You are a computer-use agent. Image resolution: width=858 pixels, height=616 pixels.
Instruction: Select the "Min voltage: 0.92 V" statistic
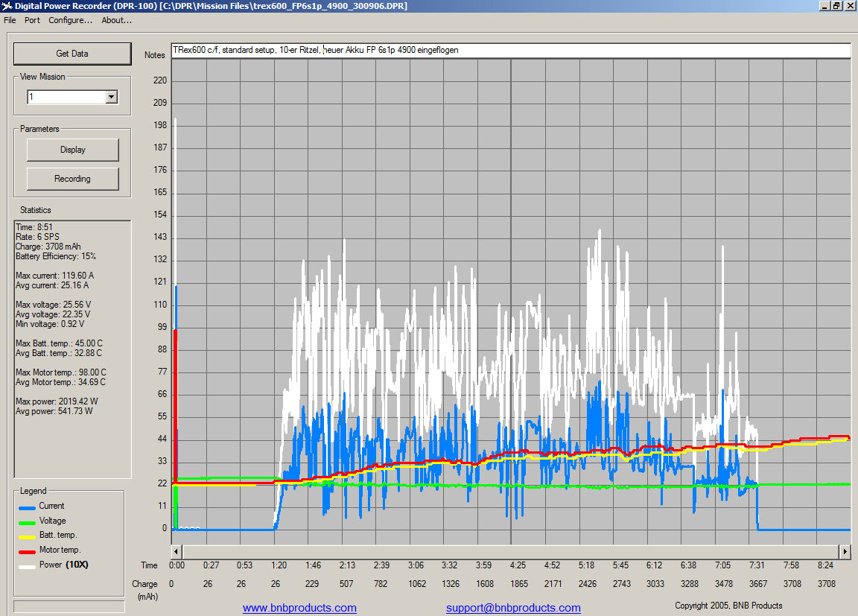50,325
